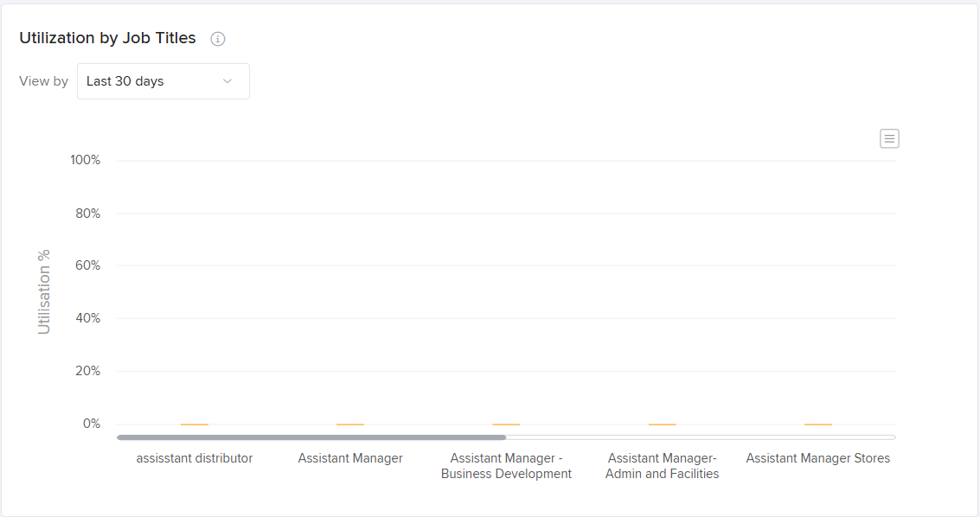Open the chart context menu hamburger icon
This screenshot has width=980, height=517.
(889, 138)
